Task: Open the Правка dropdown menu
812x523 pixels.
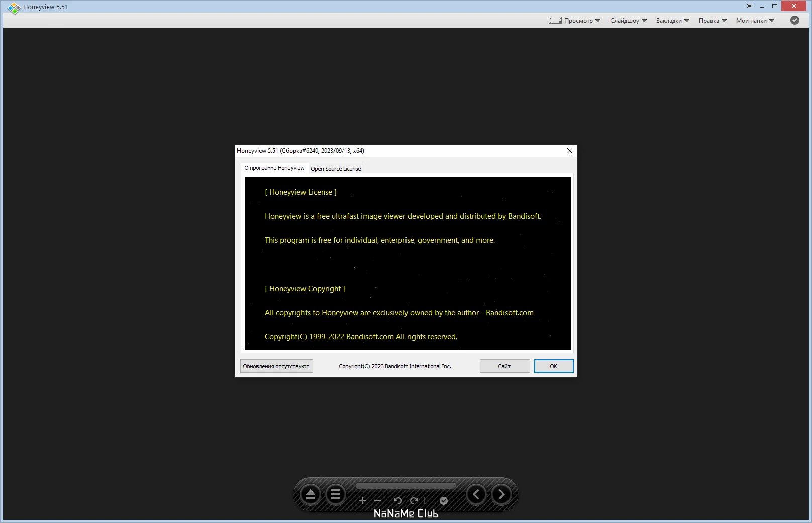Action: click(713, 21)
